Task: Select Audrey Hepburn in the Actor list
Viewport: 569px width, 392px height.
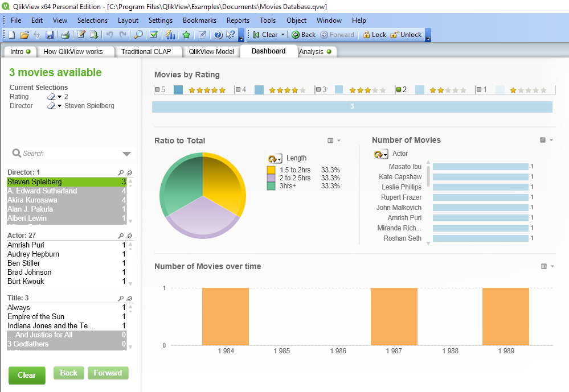Action: click(x=67, y=254)
